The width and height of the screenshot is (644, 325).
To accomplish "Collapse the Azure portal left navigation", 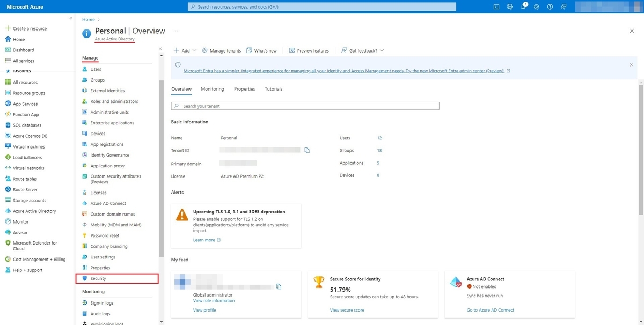I will 71,19.
